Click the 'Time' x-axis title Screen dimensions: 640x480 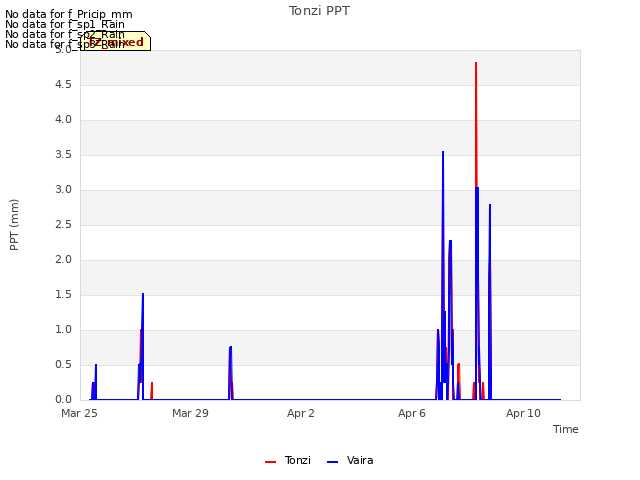(565, 429)
